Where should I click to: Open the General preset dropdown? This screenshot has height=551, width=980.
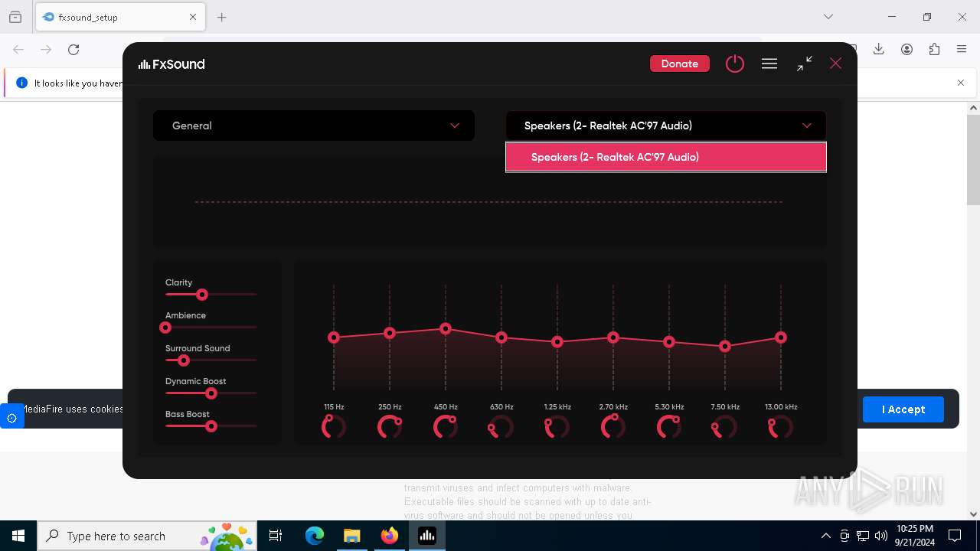tap(314, 126)
